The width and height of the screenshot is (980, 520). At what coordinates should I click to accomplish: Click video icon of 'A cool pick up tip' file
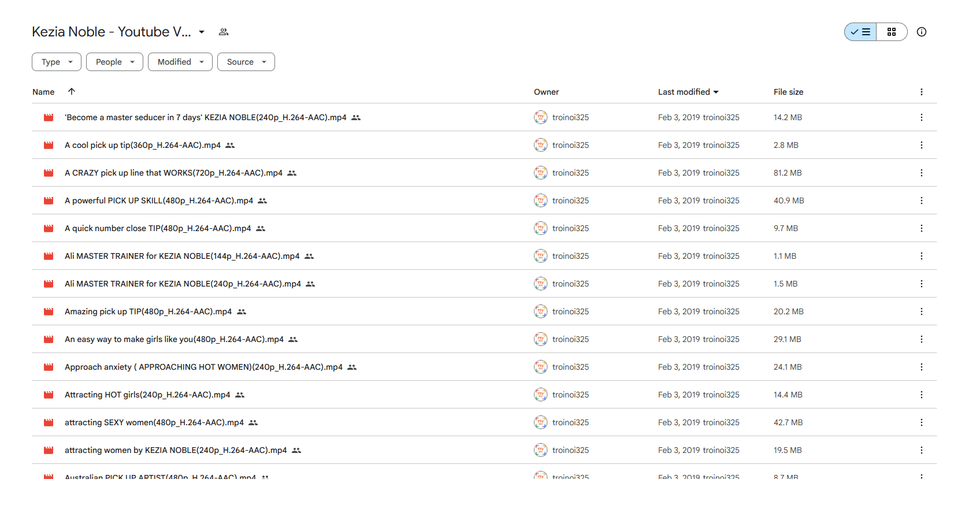tap(49, 145)
